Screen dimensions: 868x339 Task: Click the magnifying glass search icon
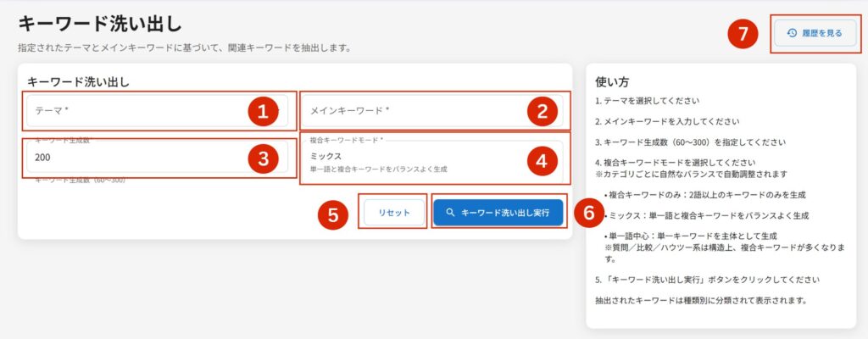click(451, 214)
